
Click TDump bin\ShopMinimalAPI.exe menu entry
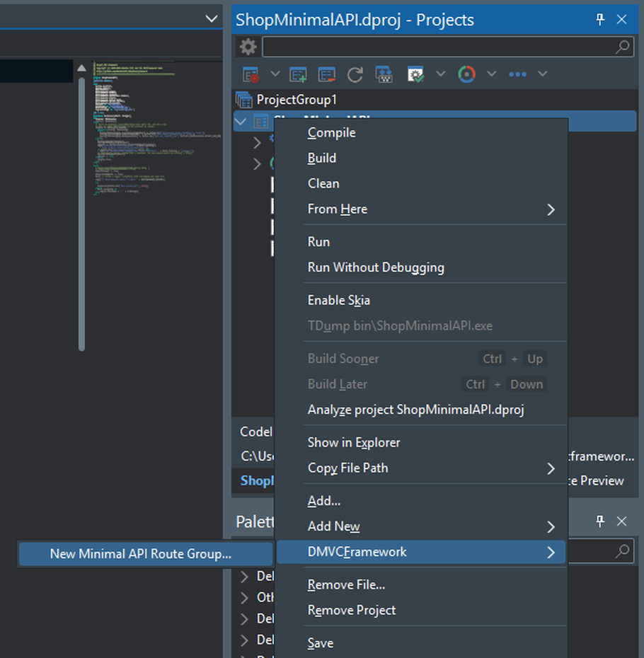pos(421,325)
